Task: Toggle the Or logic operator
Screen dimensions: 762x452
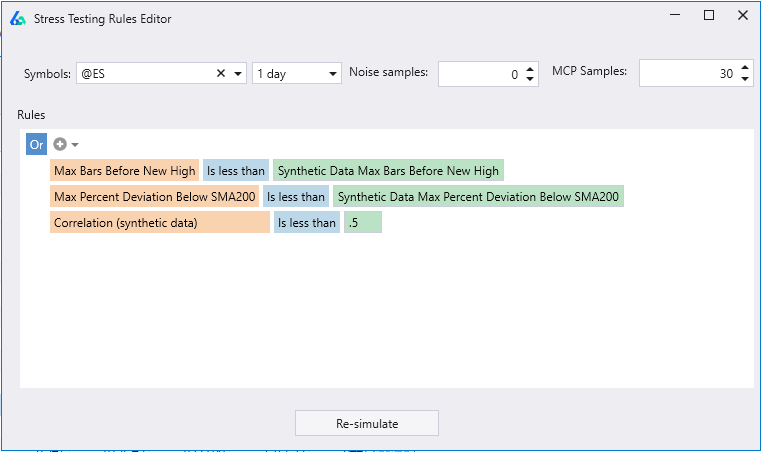Action: coord(36,144)
